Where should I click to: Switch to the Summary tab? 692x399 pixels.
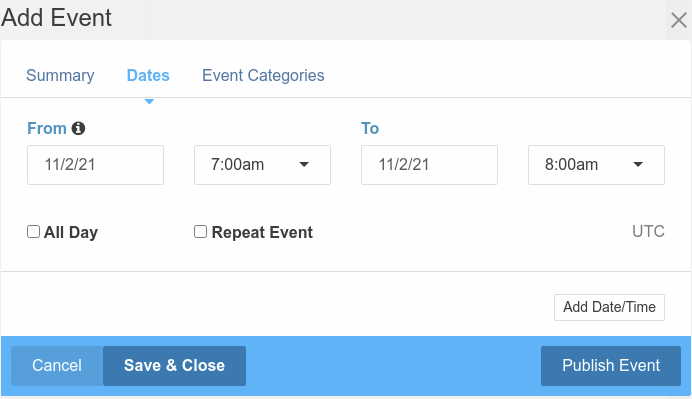coord(60,75)
